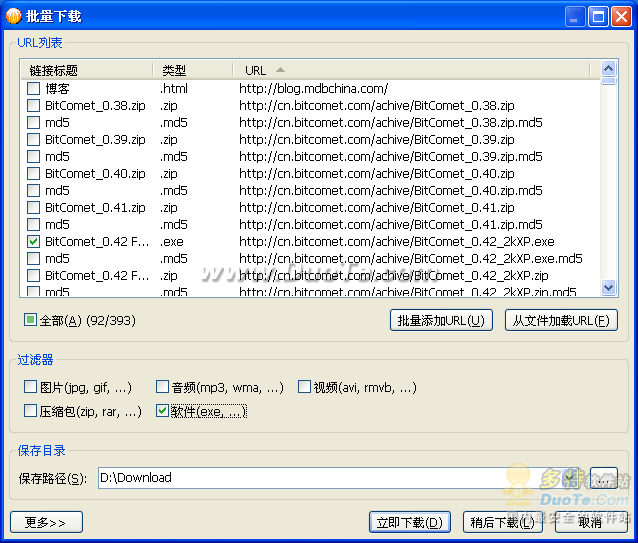Viewport: 638px width, 543px height.
Task: Select URL http://blog.mdbchina.com/
Action: point(313,88)
